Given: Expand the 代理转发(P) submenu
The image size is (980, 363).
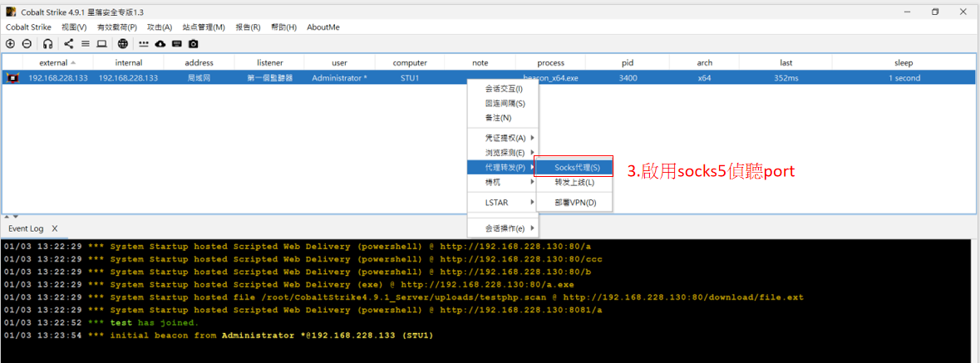Looking at the screenshot, I should pyautogui.click(x=503, y=168).
